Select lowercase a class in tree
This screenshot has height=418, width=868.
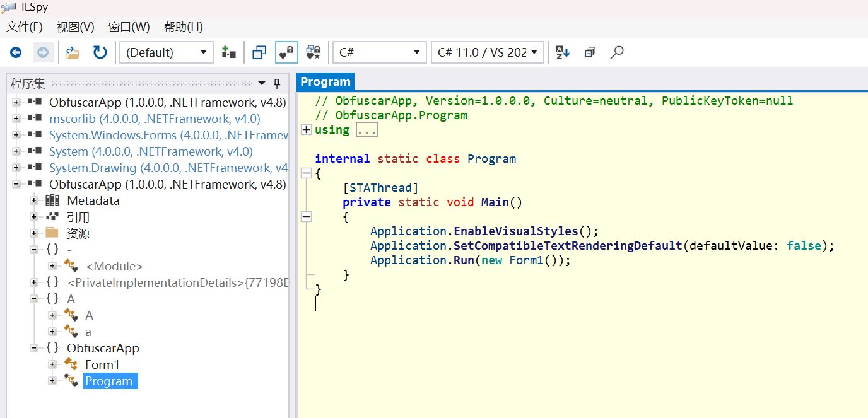pos(88,332)
